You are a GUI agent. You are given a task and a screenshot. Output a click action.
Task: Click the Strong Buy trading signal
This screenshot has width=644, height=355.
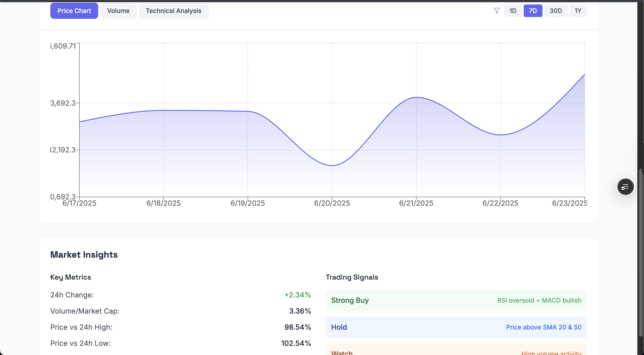coord(350,300)
